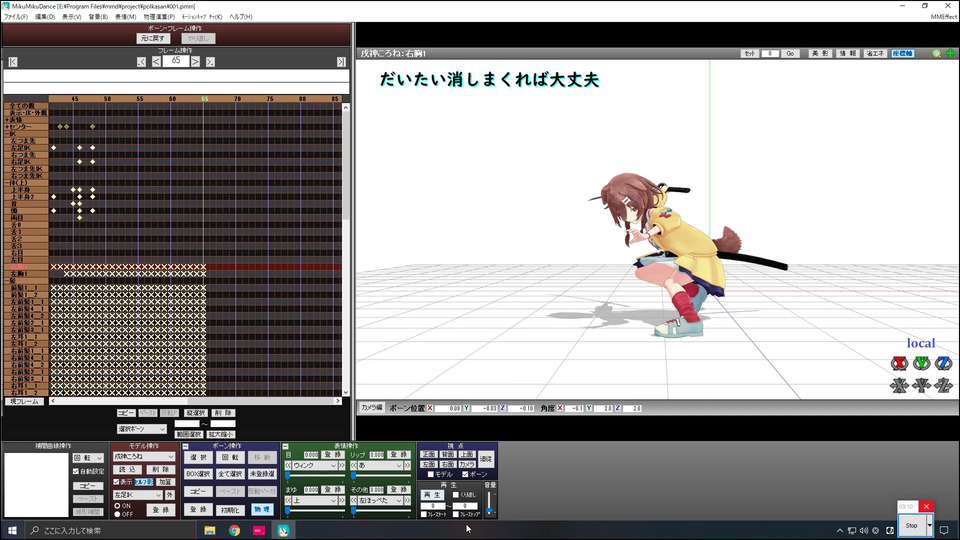Click the Z move axis icon

click(x=943, y=385)
